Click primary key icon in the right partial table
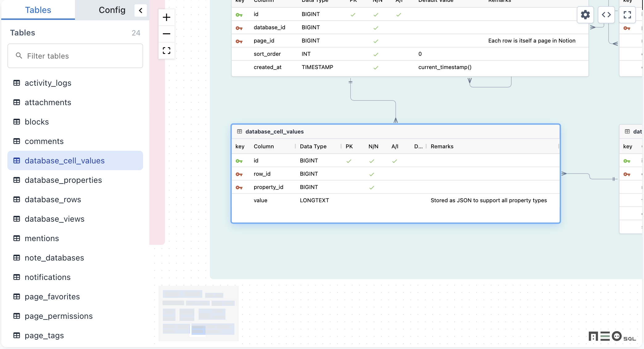The image size is (644, 349). tap(627, 161)
